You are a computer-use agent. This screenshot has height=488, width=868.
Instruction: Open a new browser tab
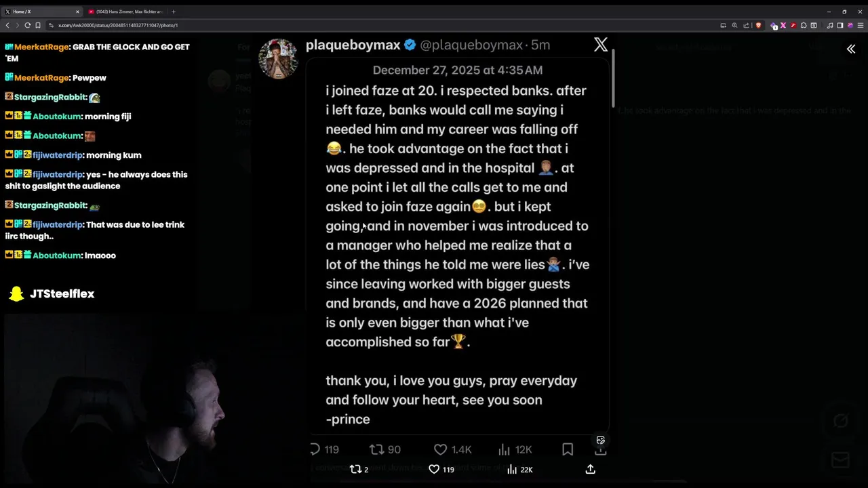pyautogui.click(x=173, y=12)
